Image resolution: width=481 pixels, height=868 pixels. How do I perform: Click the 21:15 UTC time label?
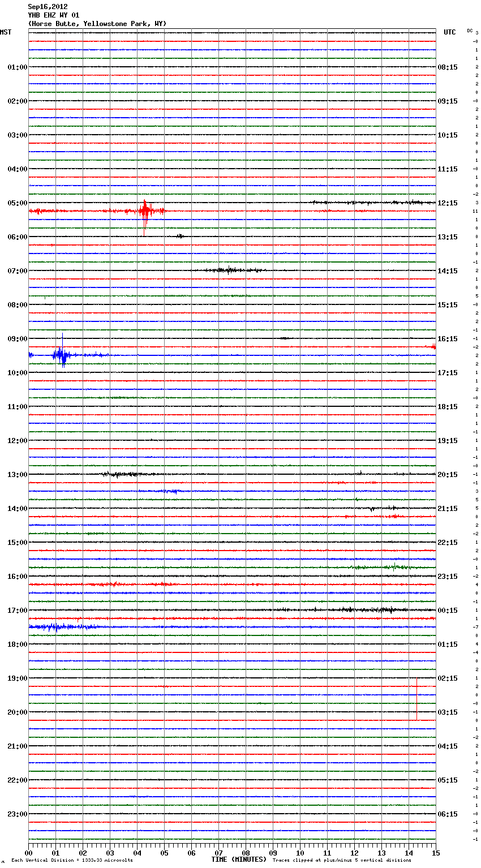click(x=448, y=509)
